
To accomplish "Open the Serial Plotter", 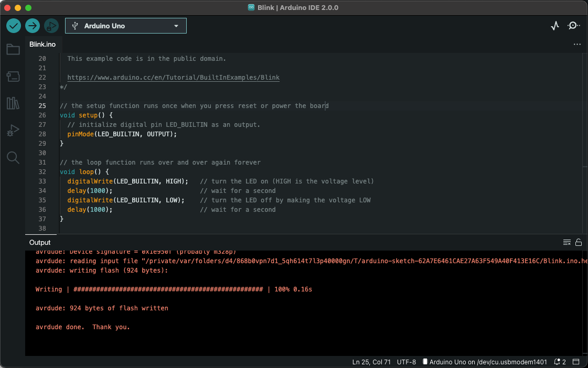I will click(x=555, y=26).
